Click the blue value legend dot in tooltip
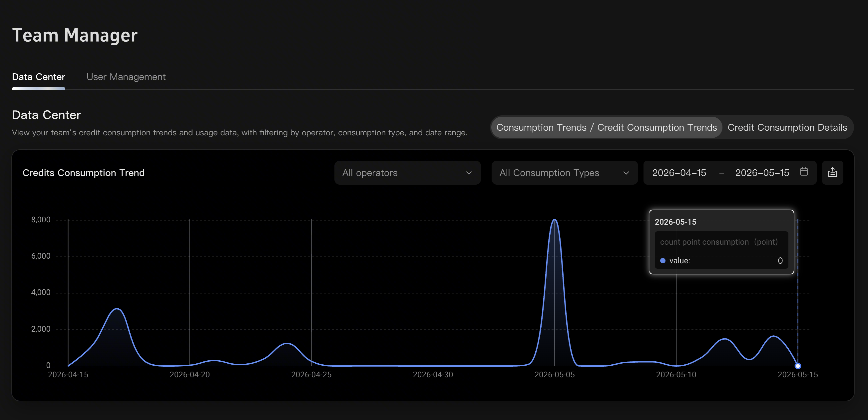The width and height of the screenshot is (868, 420). pos(662,260)
